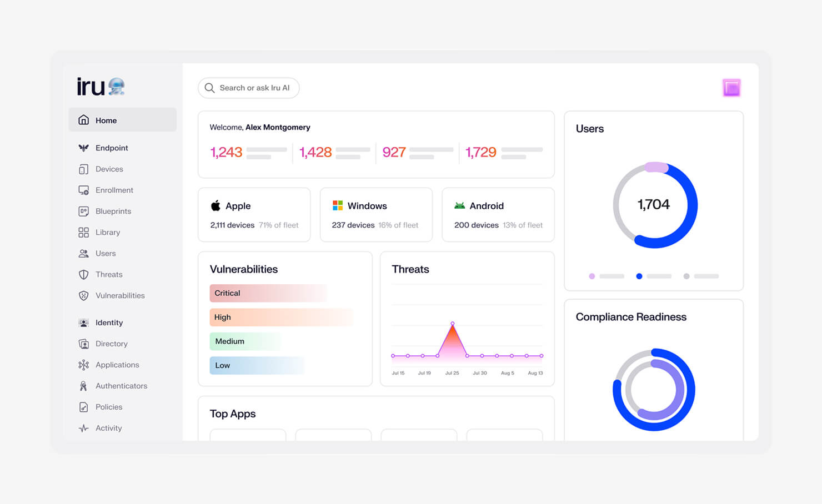822x504 pixels.
Task: Focus the Search or ask Iru AI field
Action: pyautogui.click(x=249, y=88)
